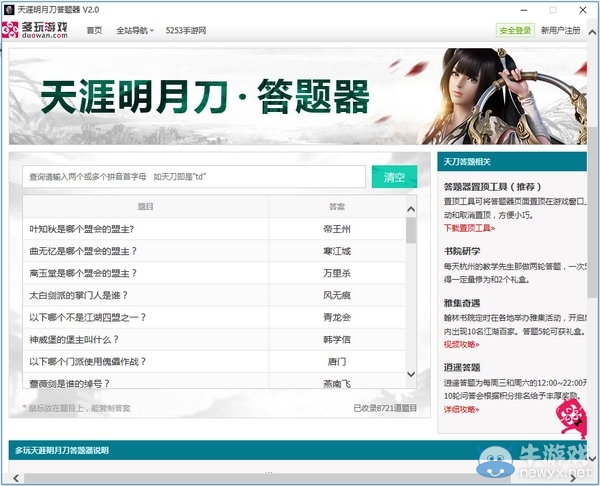The width and height of the screenshot is (600, 486).
Task: Expand the 全站导航 dropdown
Action: coord(135,31)
